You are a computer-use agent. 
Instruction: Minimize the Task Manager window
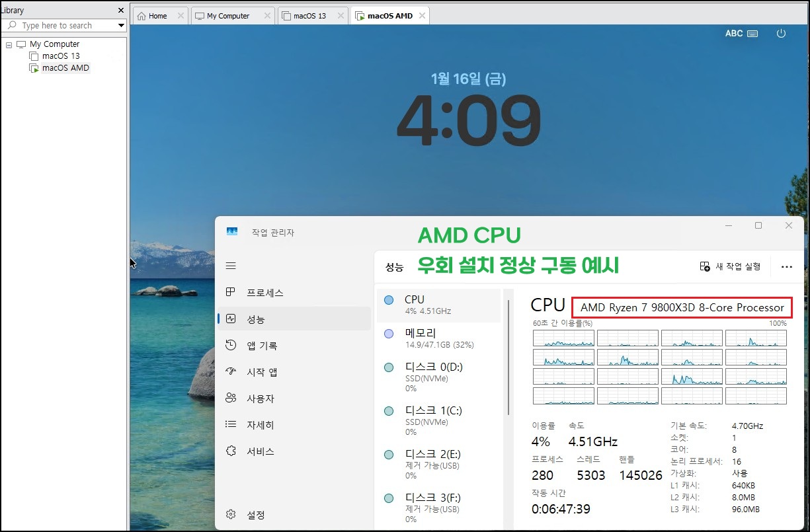[x=728, y=225]
